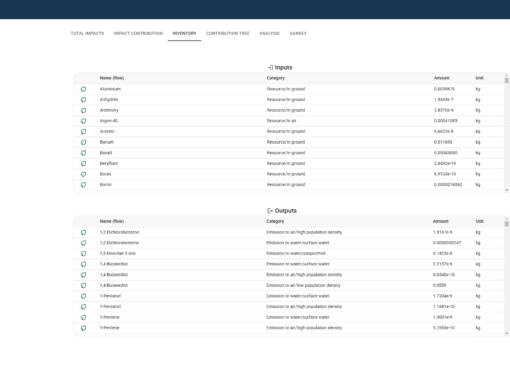
Task: Click the Name (flow) header in Inputs table
Action: [112, 78]
